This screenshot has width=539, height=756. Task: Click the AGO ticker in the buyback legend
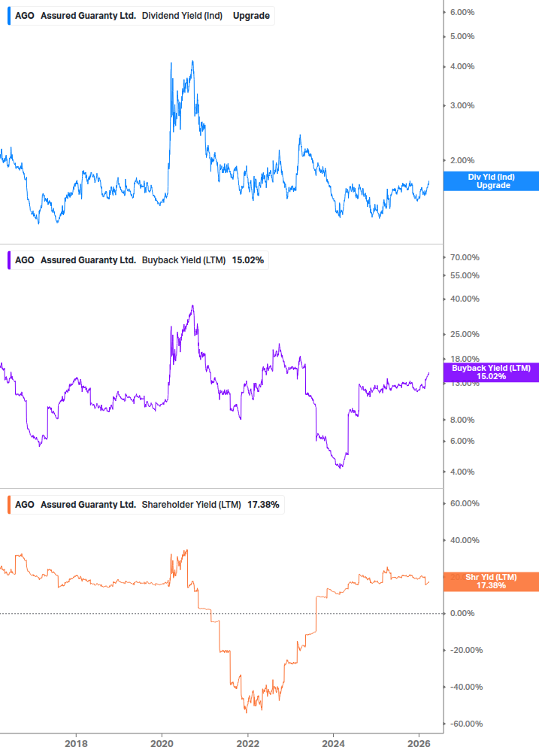25,260
